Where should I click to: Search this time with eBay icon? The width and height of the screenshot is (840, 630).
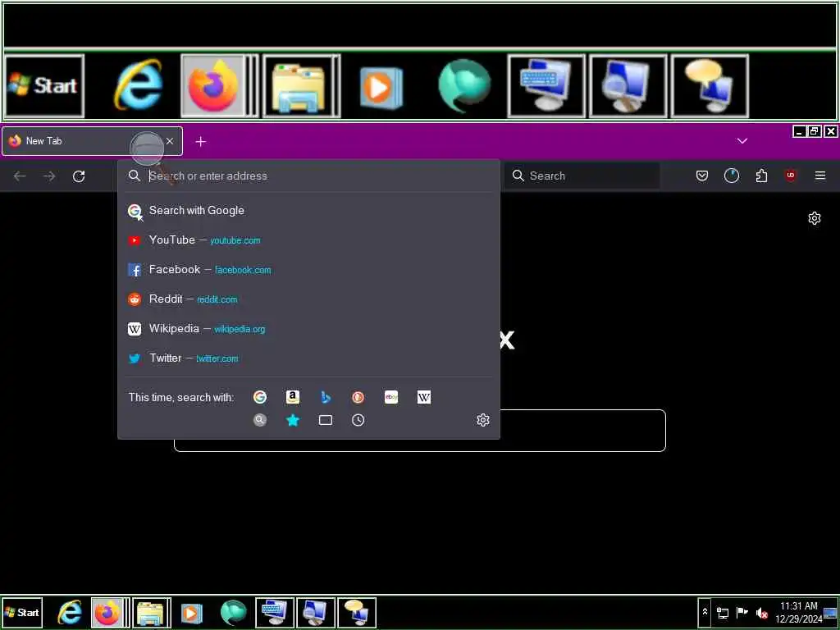tap(391, 397)
